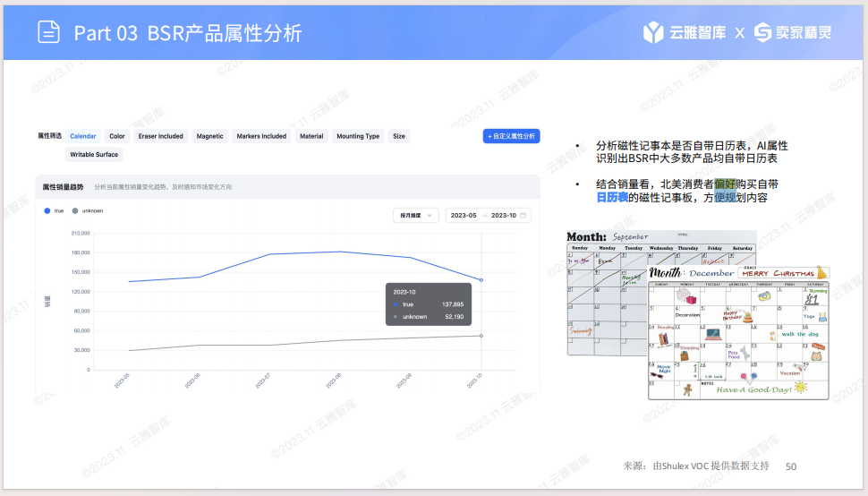Switch to the Magnetic attribute filter
This screenshot has height=496, width=868.
pyautogui.click(x=209, y=136)
